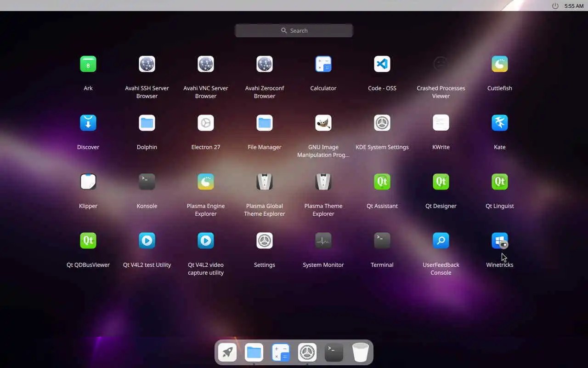Launch Dolphin file manager
Image resolution: width=588 pixels, height=368 pixels.
[147, 123]
